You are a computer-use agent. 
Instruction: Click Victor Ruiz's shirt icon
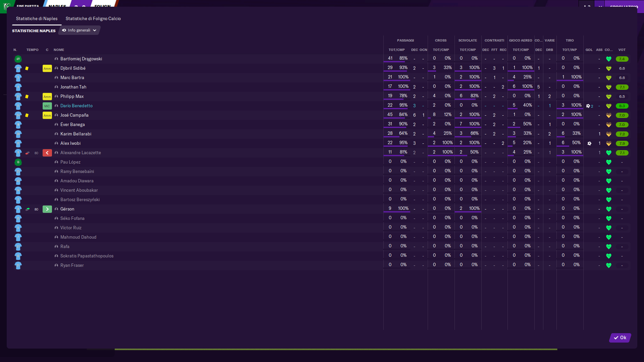tap(18, 228)
